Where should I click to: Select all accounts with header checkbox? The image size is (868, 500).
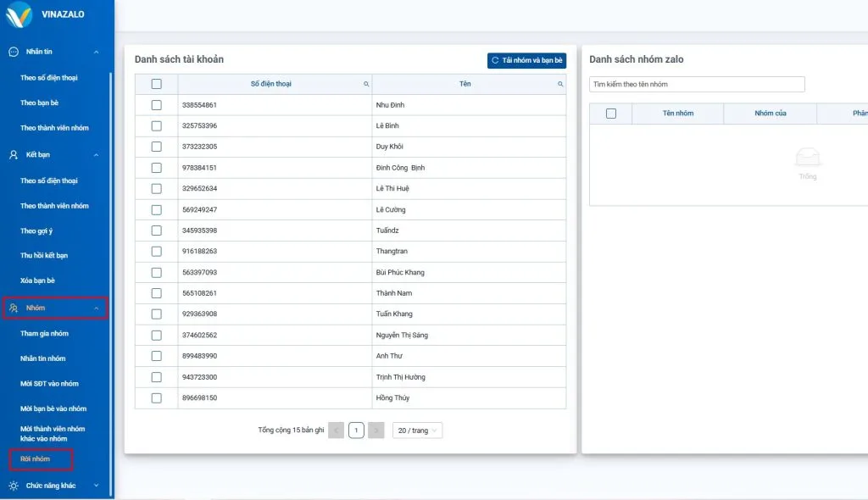click(156, 84)
